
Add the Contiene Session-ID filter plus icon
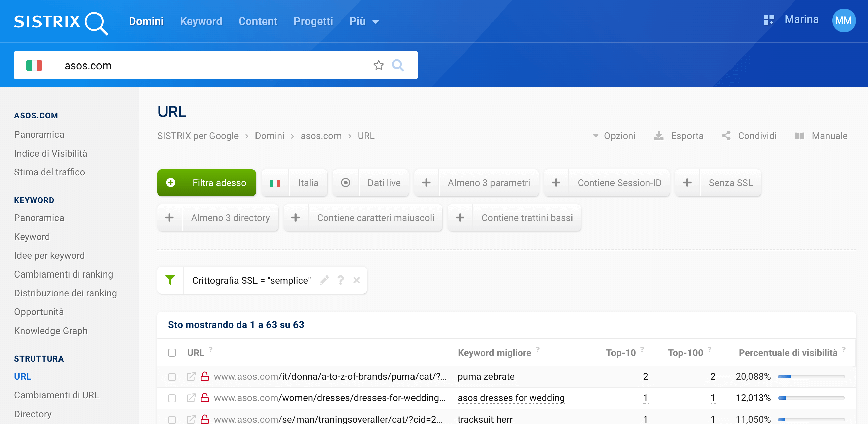click(556, 182)
